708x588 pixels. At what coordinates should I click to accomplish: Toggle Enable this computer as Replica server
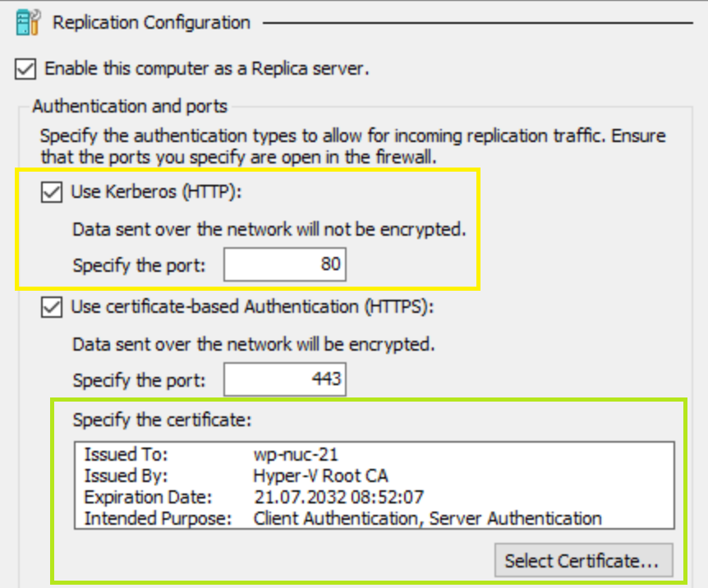(x=25, y=68)
